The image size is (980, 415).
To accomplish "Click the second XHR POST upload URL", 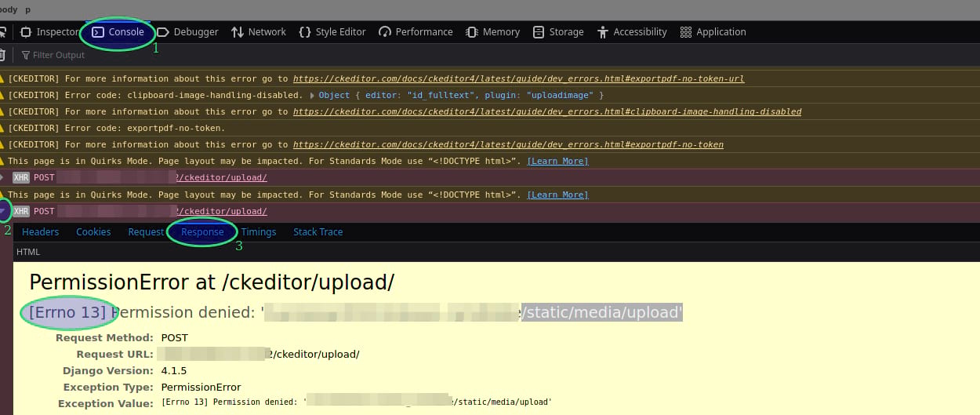I will [222, 211].
